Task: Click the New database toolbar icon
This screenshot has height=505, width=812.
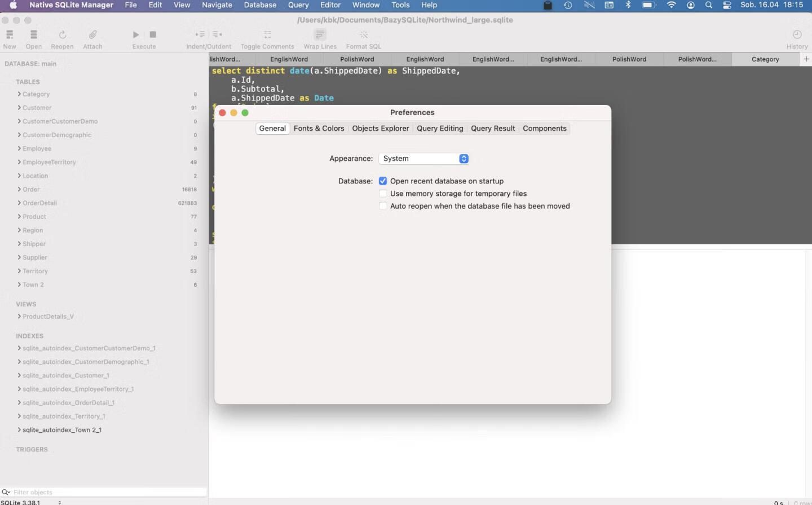Action: [x=10, y=35]
